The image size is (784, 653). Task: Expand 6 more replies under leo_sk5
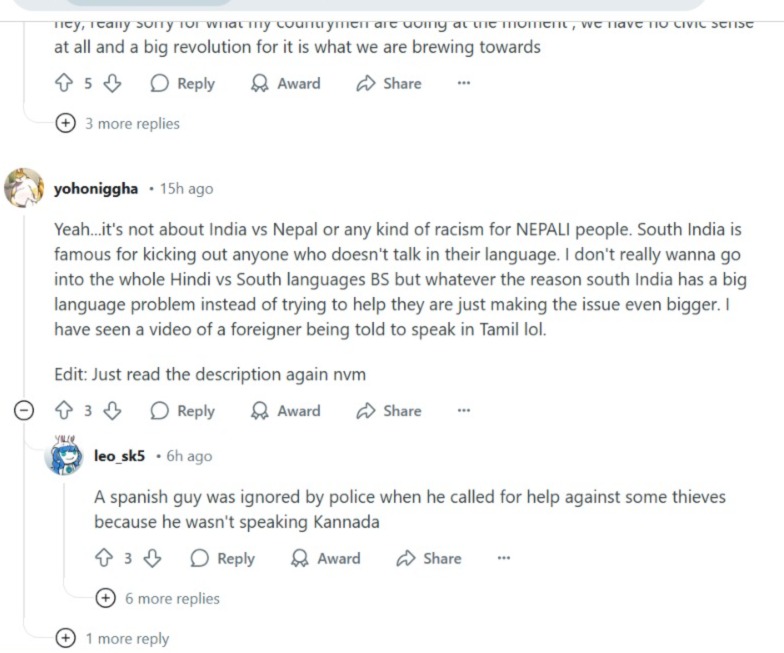pos(105,599)
